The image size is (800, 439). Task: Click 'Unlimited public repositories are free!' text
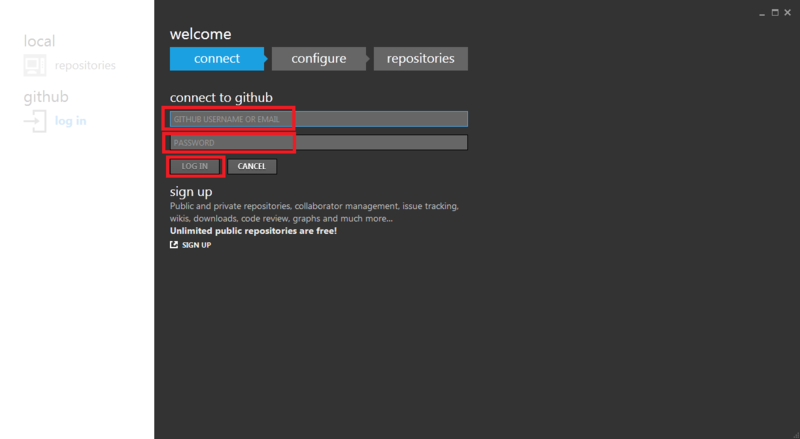tap(253, 231)
